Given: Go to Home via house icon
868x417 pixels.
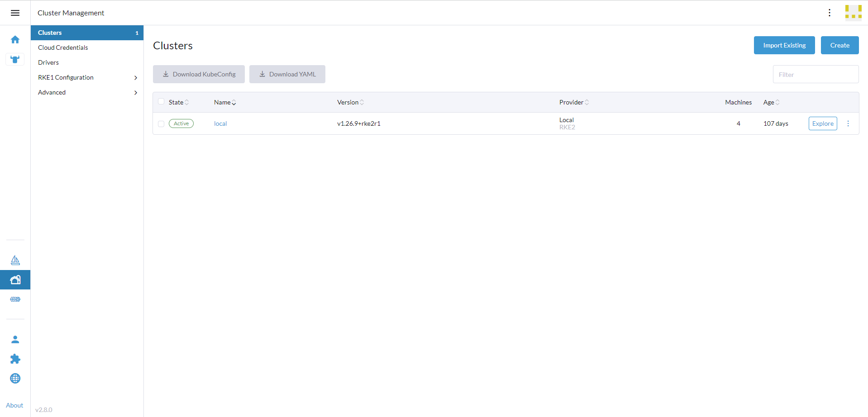Looking at the screenshot, I should (15, 40).
